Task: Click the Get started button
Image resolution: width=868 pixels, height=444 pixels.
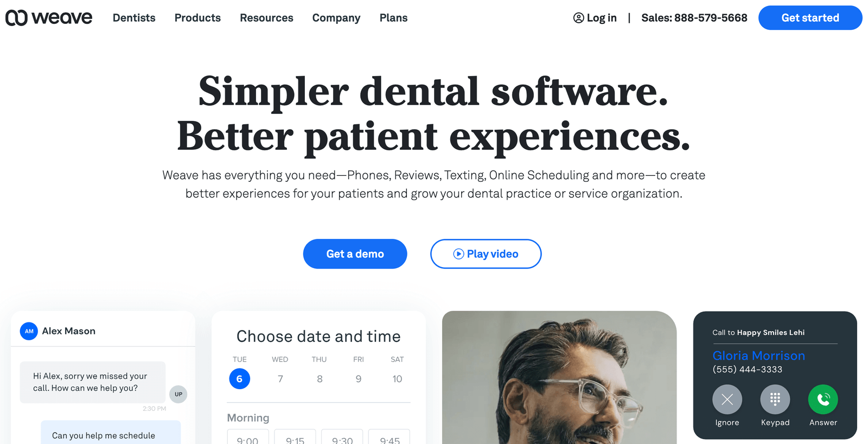Action: click(x=810, y=18)
